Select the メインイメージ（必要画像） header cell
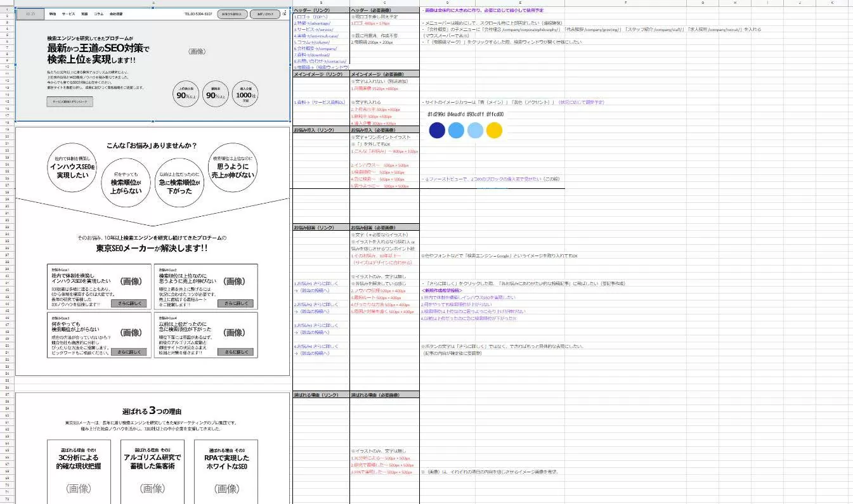 (x=384, y=75)
